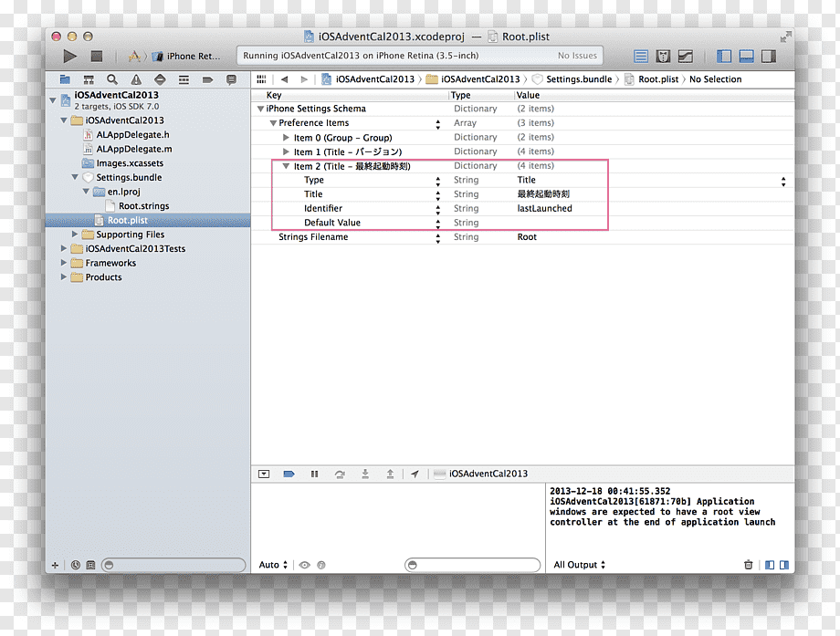Open value popup for Type row
The image size is (840, 636).
click(x=783, y=182)
